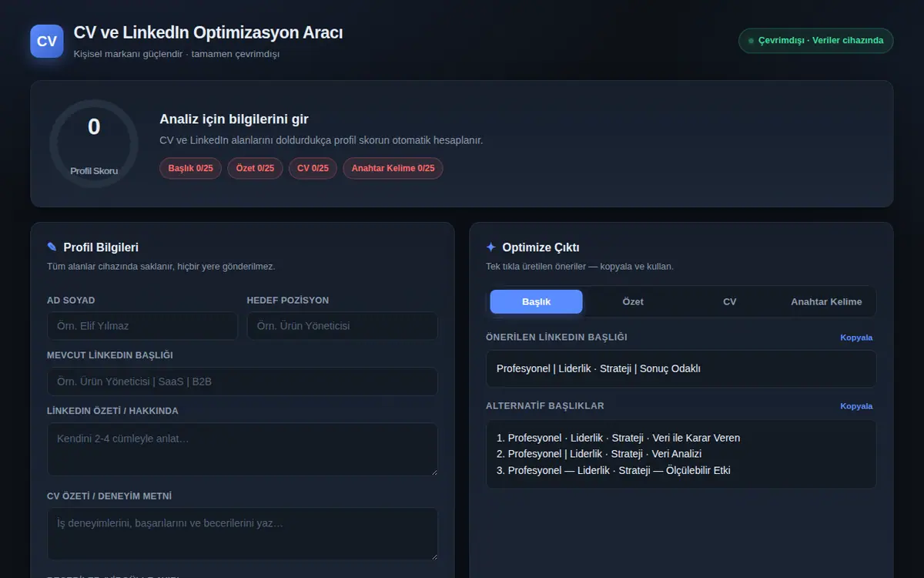Click the 'Optimize Çıktı' panel heading
The width and height of the screenshot is (924, 578).
541,247
